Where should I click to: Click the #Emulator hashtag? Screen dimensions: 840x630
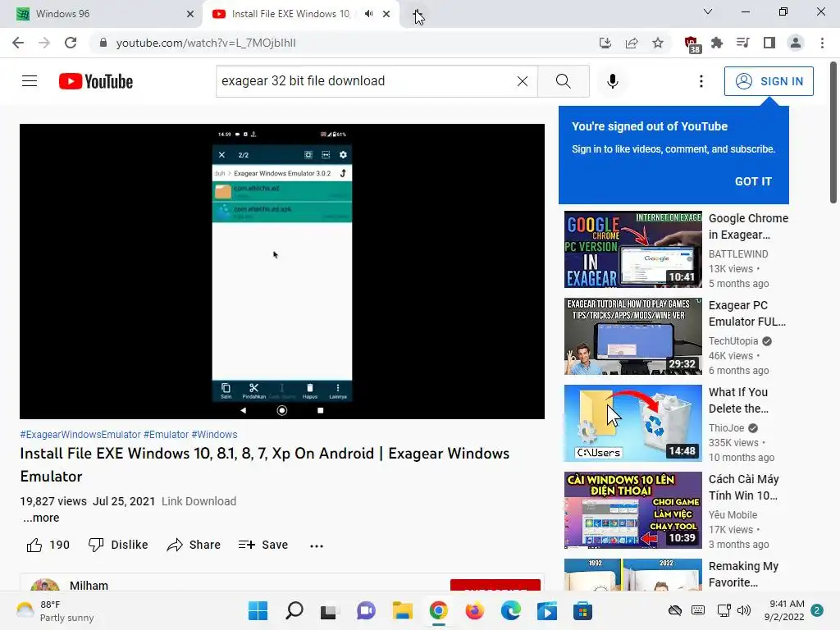[x=166, y=435]
